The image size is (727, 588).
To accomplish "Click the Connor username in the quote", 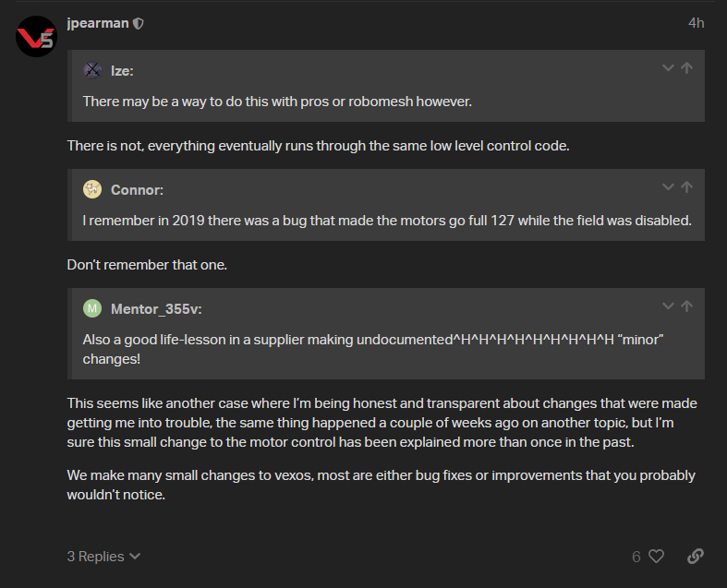I will coord(137,190).
